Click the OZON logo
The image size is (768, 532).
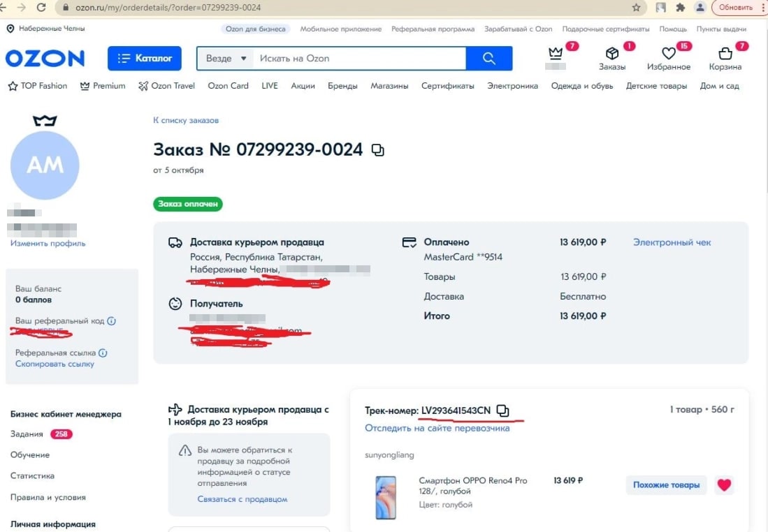[x=45, y=58]
